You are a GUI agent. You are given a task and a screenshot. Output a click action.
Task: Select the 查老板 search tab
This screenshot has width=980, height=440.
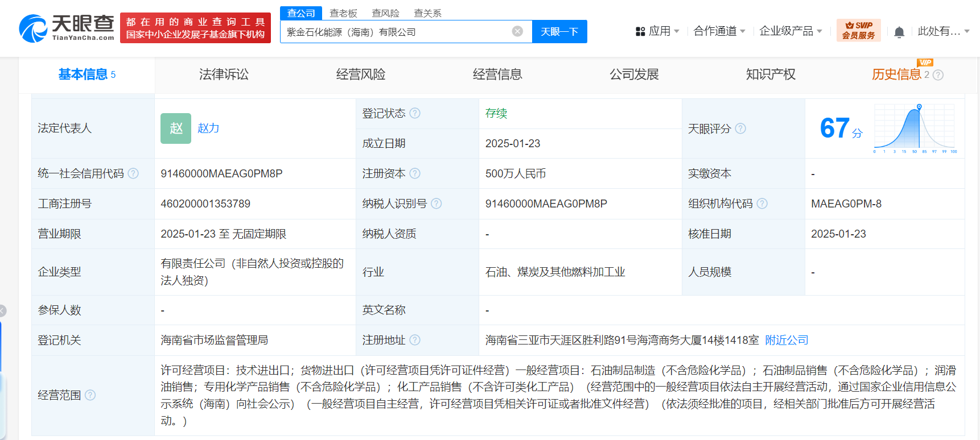[343, 13]
